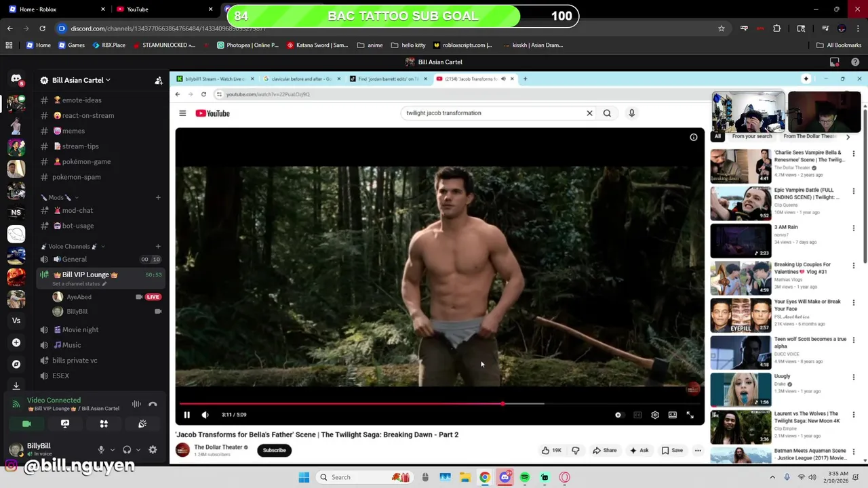Enter fullscreen on the YouTube player
The width and height of the screenshot is (868, 488).
pos(690,415)
